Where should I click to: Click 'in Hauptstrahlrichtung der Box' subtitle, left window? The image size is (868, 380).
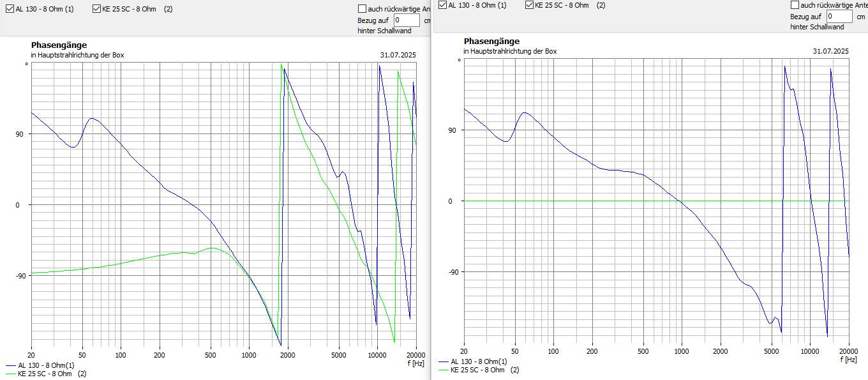pyautogui.click(x=77, y=55)
